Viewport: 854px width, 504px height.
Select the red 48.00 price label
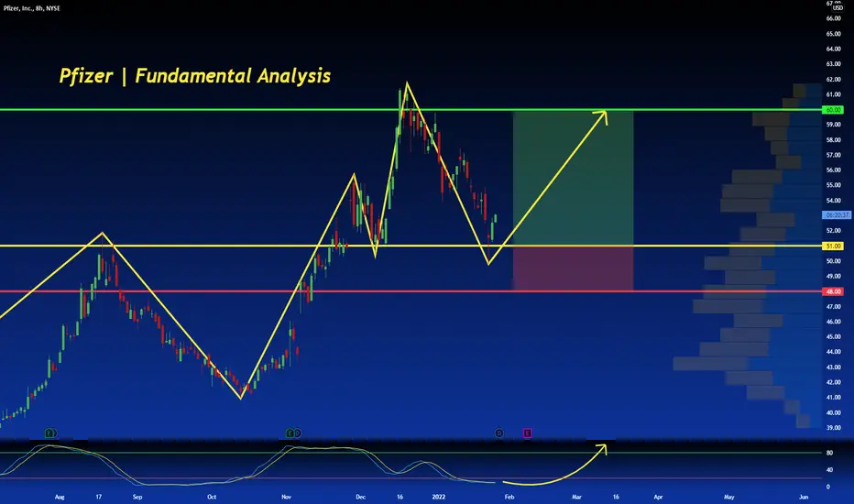[833, 291]
